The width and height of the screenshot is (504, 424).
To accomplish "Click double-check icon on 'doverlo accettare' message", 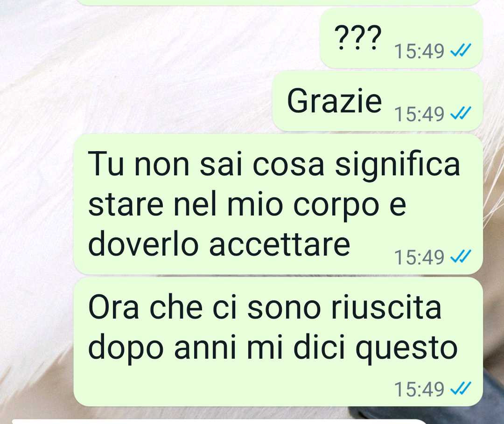I will (x=461, y=257).
